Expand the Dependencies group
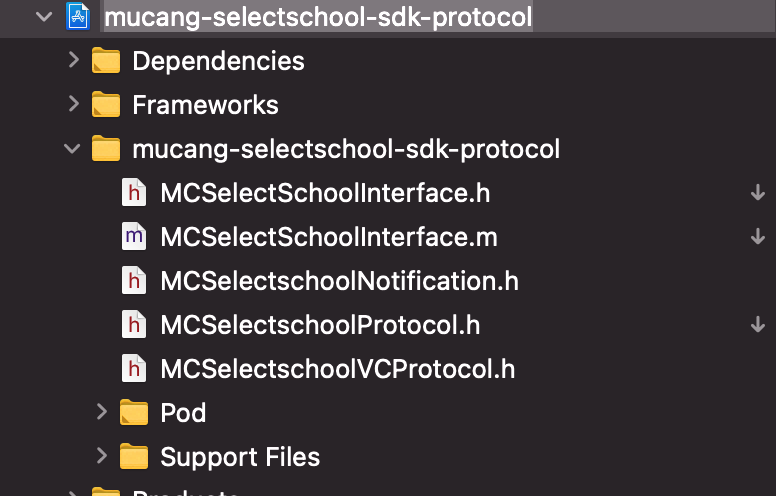This screenshot has width=776, height=496. coord(74,60)
